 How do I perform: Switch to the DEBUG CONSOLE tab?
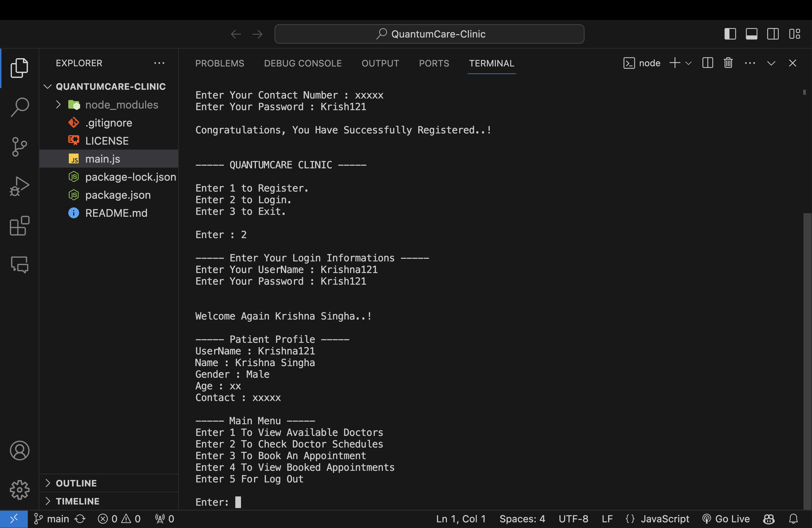pyautogui.click(x=303, y=63)
